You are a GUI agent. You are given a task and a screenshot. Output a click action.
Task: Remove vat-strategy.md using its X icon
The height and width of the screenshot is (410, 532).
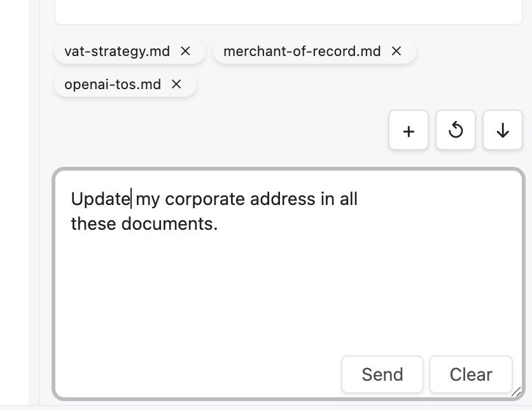click(x=185, y=51)
